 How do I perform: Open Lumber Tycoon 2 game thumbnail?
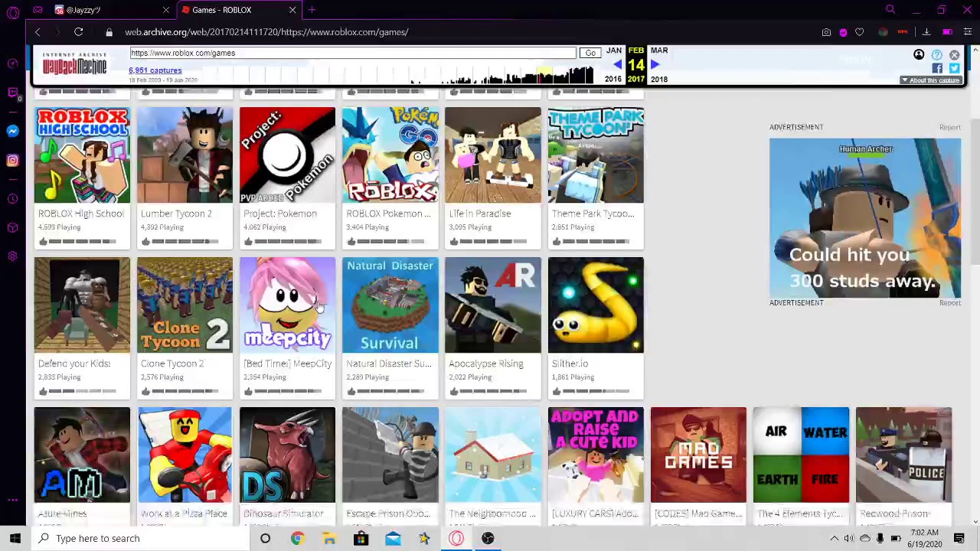(185, 155)
